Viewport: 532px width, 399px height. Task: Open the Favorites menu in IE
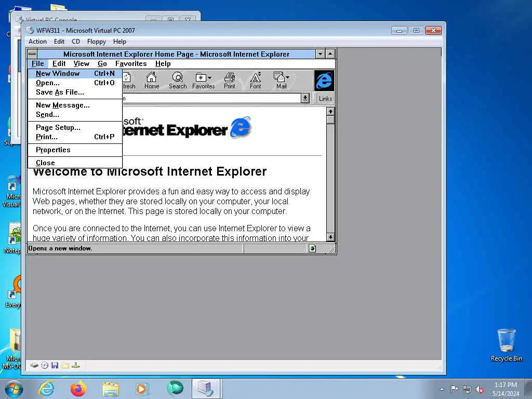pos(131,64)
